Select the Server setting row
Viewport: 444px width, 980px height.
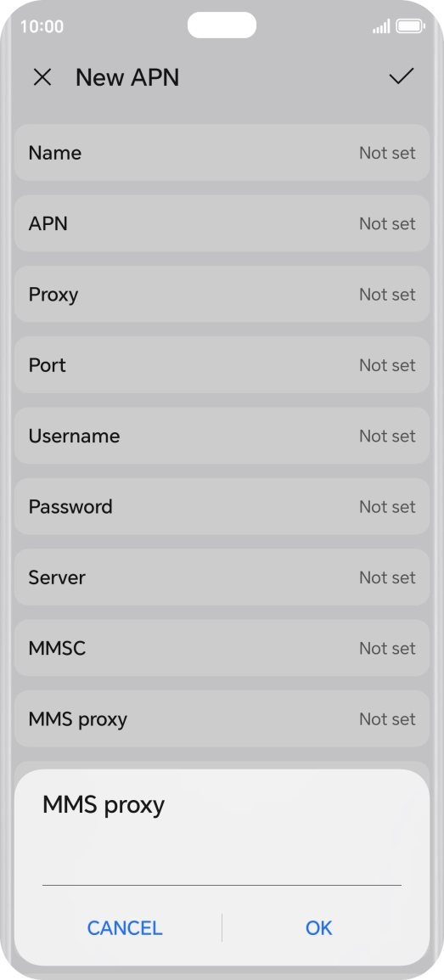[222, 577]
